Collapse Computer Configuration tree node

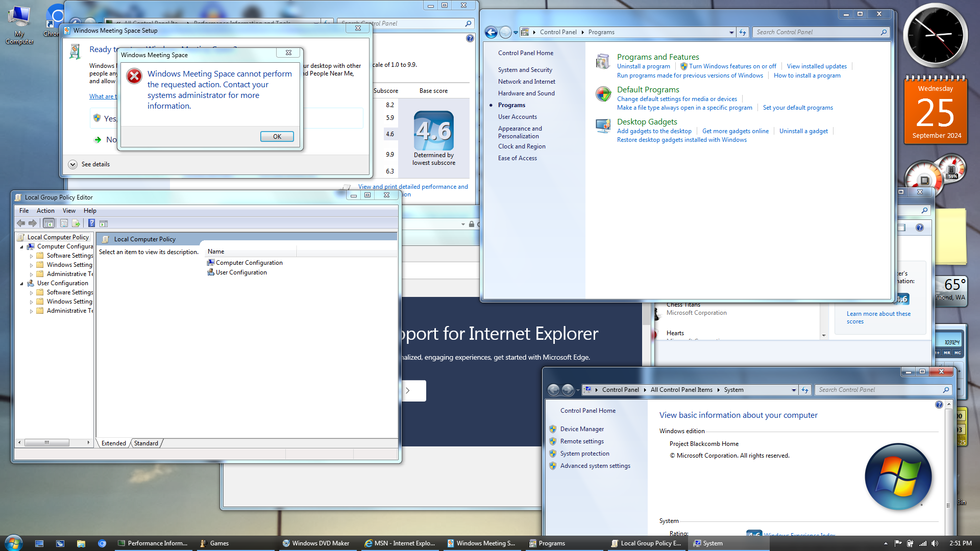22,247
